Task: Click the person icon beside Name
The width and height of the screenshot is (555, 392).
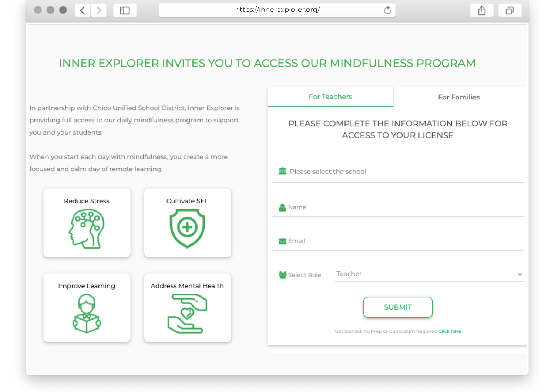Action: (282, 207)
